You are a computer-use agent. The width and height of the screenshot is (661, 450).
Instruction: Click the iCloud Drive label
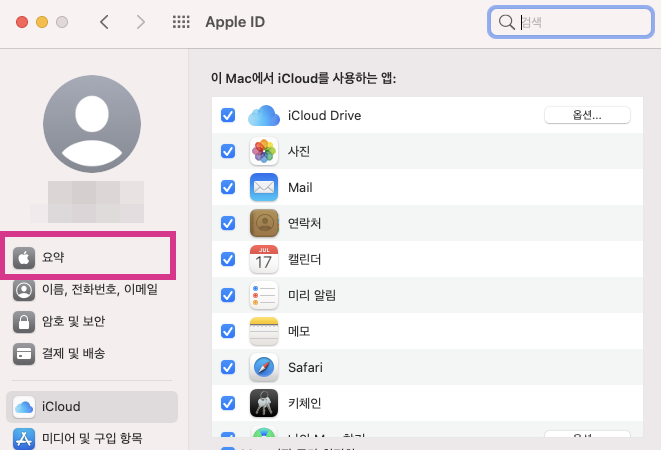click(324, 116)
